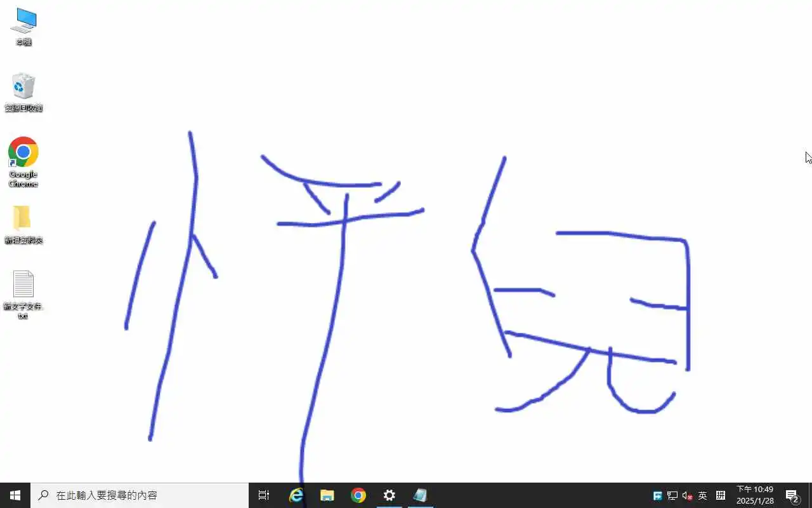
Task: Open the Action Center notifications icon
Action: (792, 495)
